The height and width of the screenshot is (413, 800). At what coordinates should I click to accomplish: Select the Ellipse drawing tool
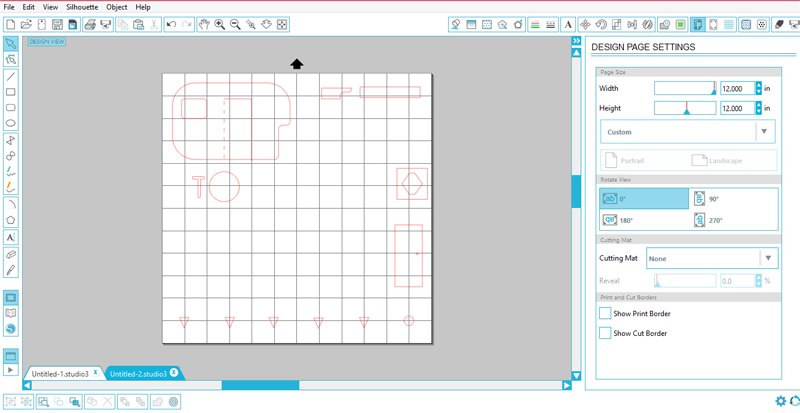10,123
